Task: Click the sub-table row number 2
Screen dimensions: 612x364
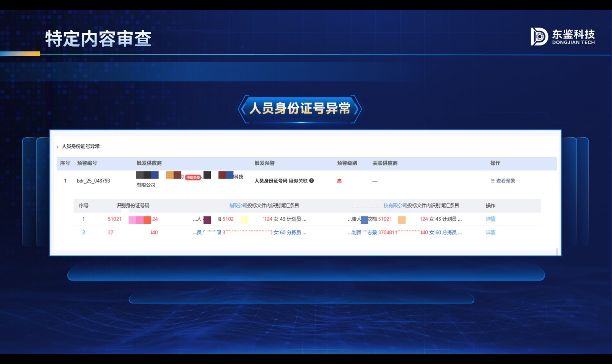Action: pyautogui.click(x=84, y=232)
